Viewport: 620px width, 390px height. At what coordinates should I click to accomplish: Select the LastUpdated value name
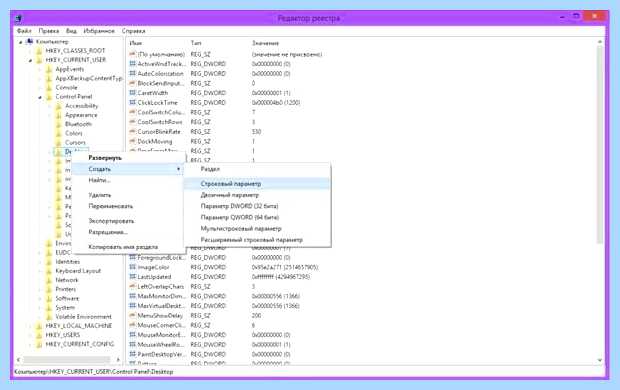coord(154,277)
